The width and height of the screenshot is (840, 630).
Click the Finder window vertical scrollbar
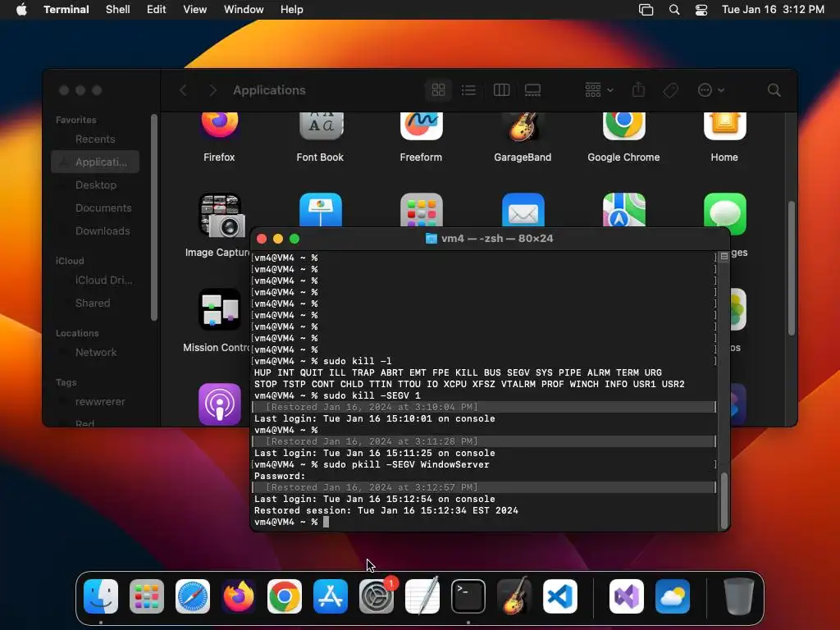pyautogui.click(x=792, y=268)
